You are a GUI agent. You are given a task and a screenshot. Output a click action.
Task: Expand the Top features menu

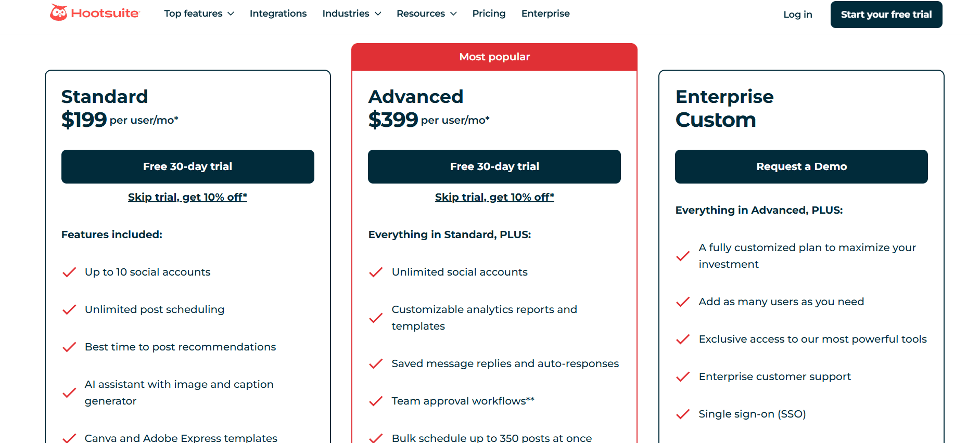199,14
